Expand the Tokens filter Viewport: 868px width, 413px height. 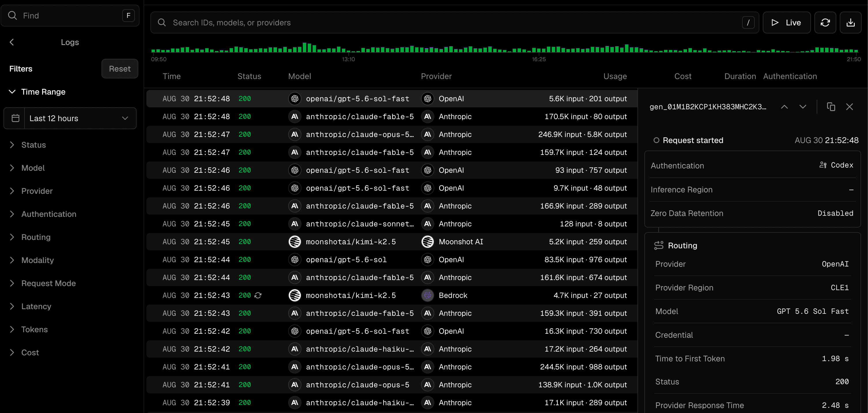(x=28, y=329)
